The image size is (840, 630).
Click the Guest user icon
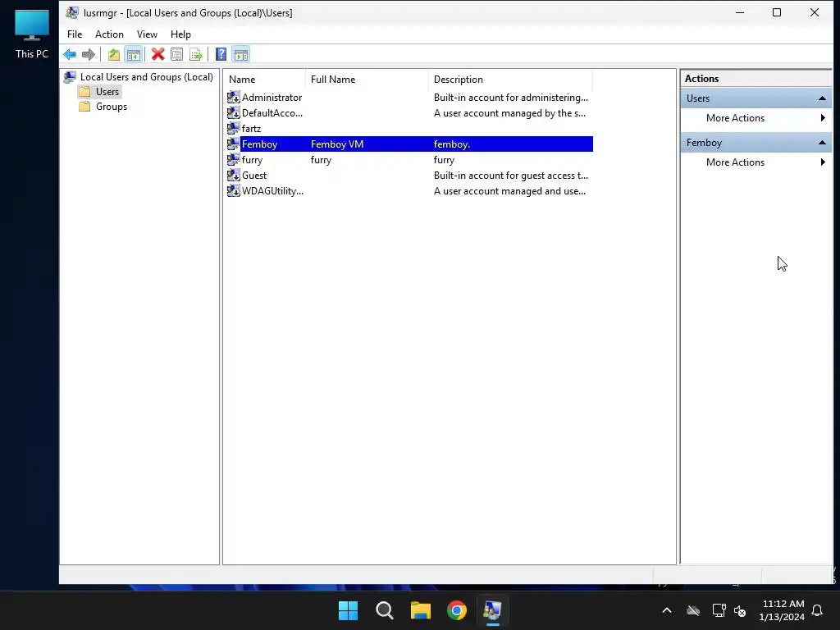234,175
